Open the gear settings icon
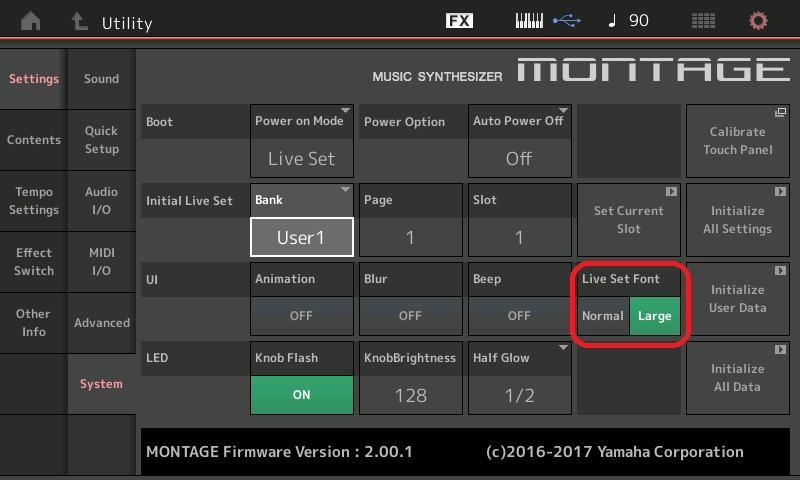Image resolution: width=800 pixels, height=480 pixels. coord(759,21)
